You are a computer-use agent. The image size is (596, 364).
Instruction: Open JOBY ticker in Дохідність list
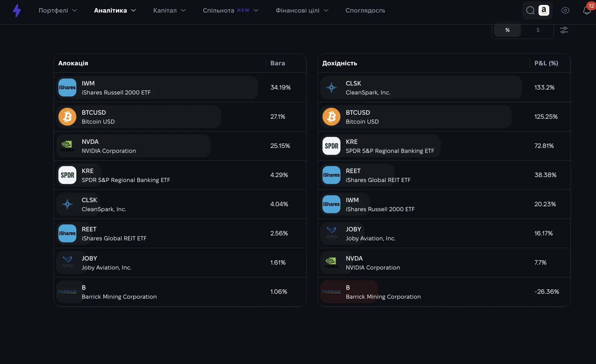point(353,229)
